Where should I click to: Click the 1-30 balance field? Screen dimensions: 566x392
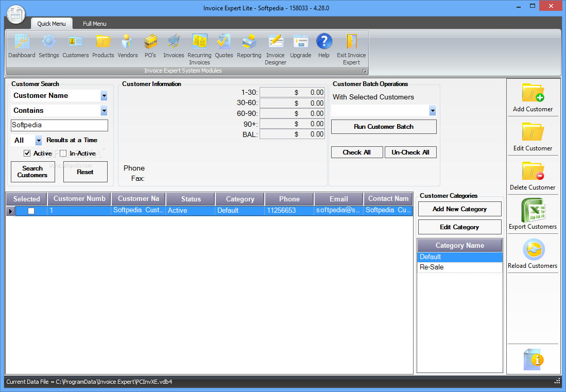pos(292,92)
